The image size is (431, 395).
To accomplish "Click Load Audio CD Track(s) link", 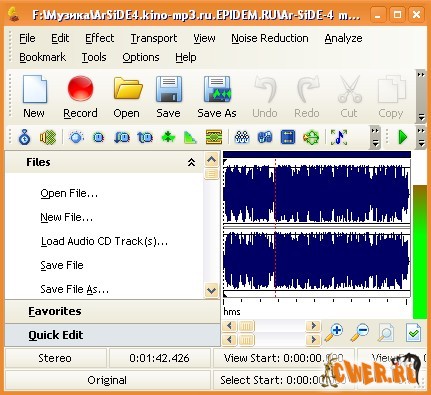I will (x=104, y=241).
